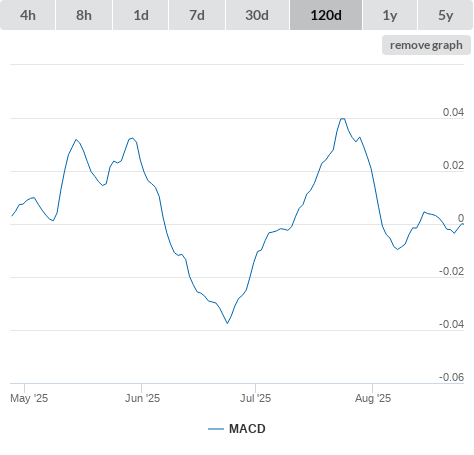Click the blue MACD legend line swatch
Image resolution: width=474 pixels, height=455 pixels.
(x=216, y=429)
